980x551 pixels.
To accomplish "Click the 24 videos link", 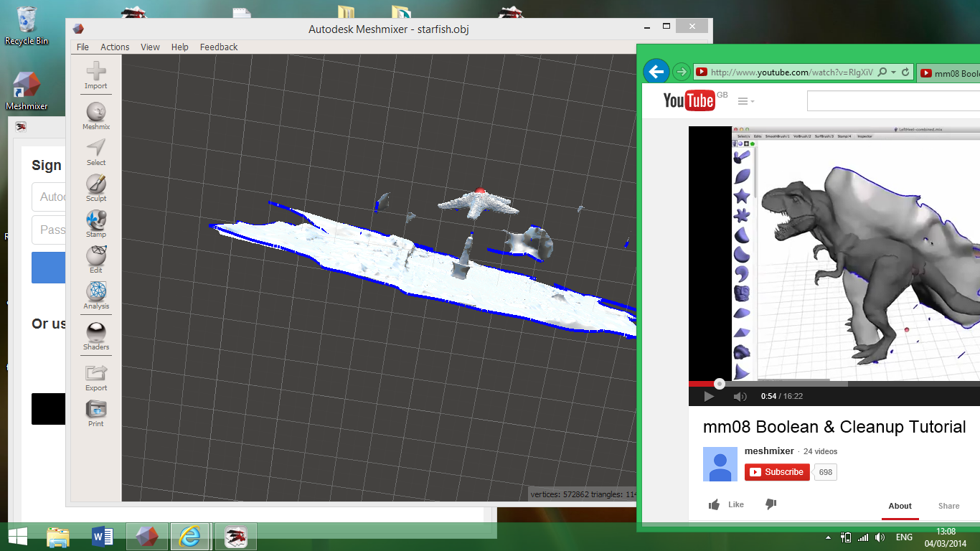I will coord(821,451).
